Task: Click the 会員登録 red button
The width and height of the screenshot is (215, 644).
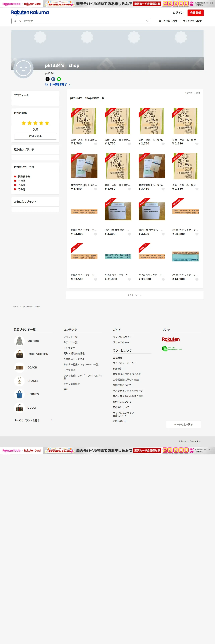Action: tap(195, 13)
